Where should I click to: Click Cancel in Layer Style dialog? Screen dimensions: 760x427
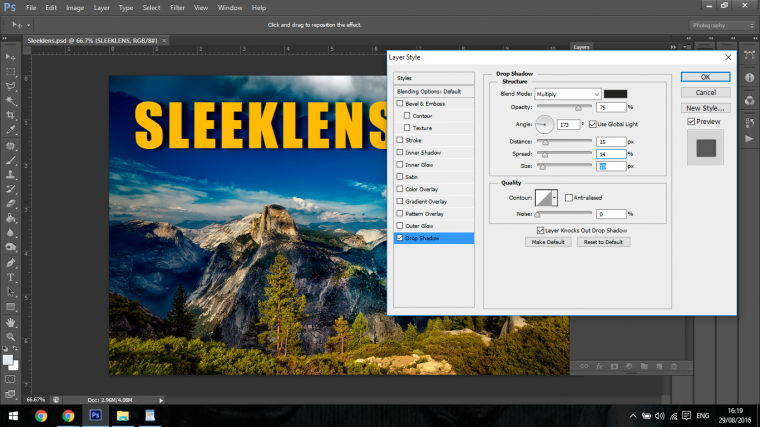pos(705,93)
